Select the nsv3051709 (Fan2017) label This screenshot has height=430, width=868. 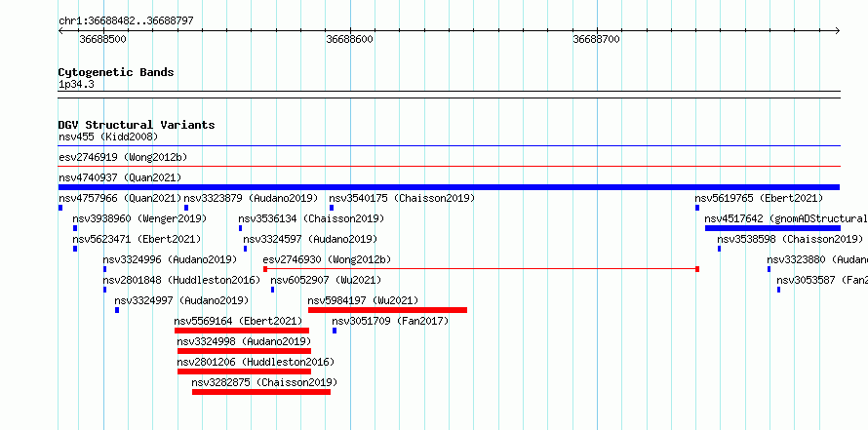390,321
